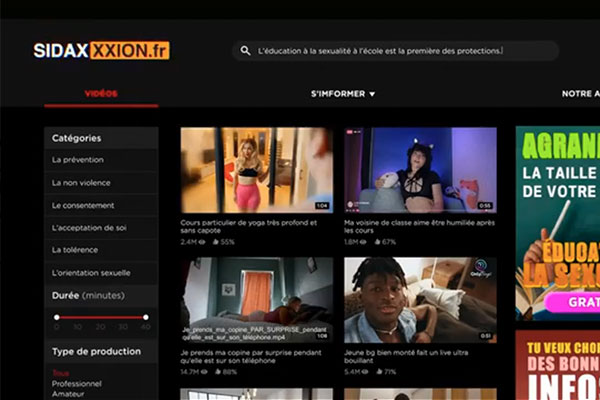
Task: Focus the search text field
Action: pos(400,51)
